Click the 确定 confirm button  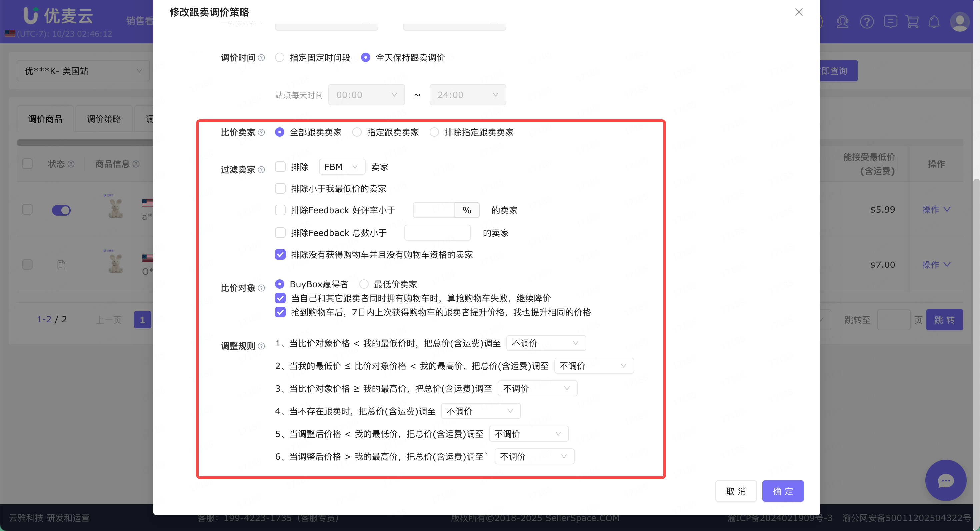pyautogui.click(x=783, y=491)
